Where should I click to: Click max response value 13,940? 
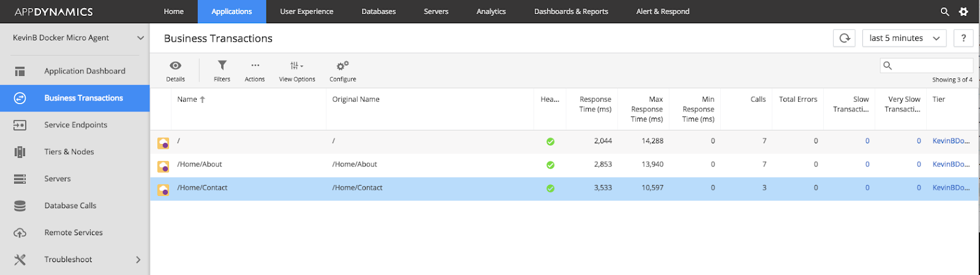(652, 164)
